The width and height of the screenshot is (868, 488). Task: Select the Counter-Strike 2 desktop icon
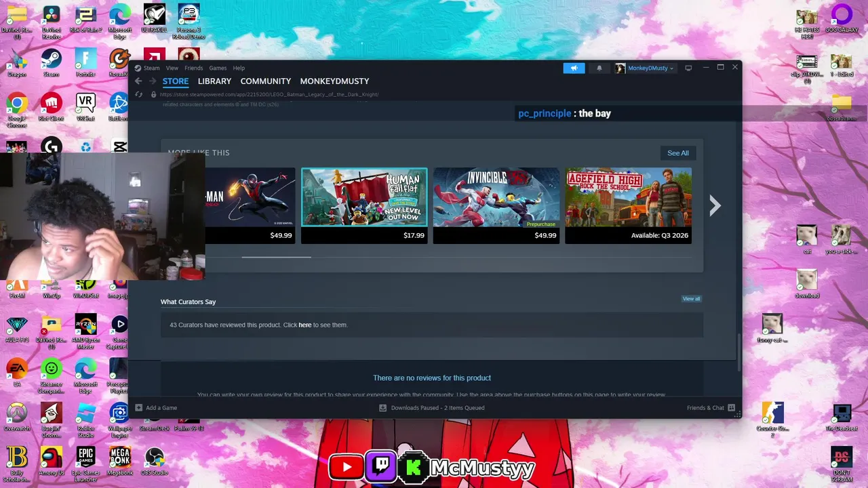(772, 419)
